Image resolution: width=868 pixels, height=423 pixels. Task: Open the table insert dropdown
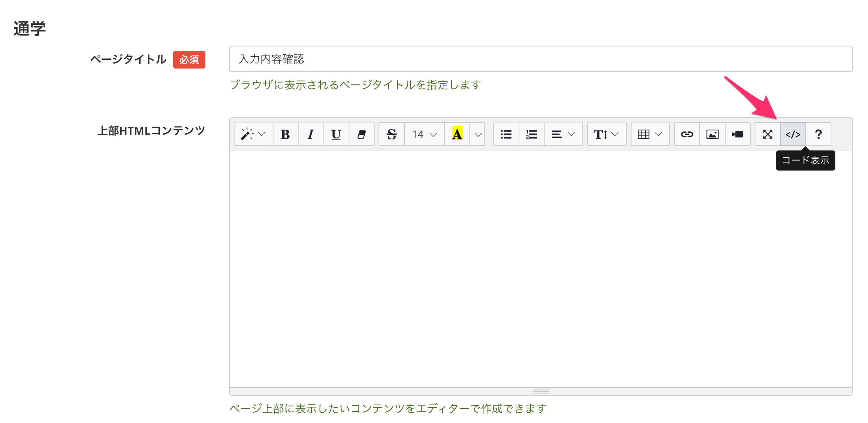pos(650,134)
